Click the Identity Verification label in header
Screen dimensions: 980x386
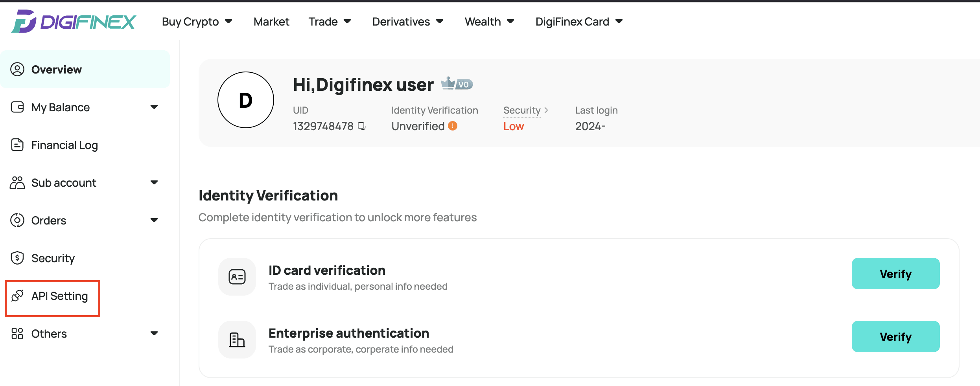tap(435, 110)
